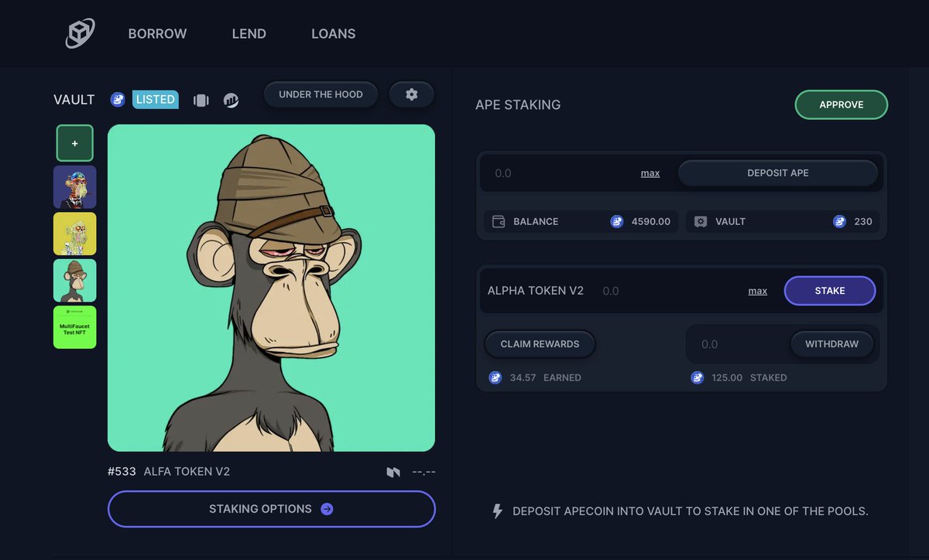This screenshot has height=560, width=929.
Task: Click the cube logo in the header
Action: tap(80, 33)
